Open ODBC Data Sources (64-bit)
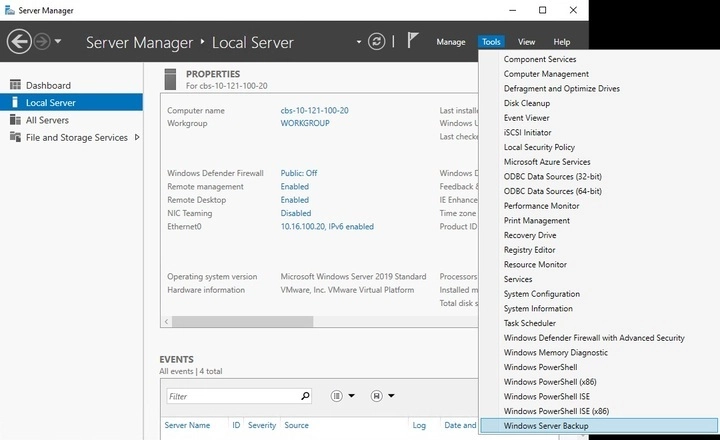 click(x=552, y=192)
